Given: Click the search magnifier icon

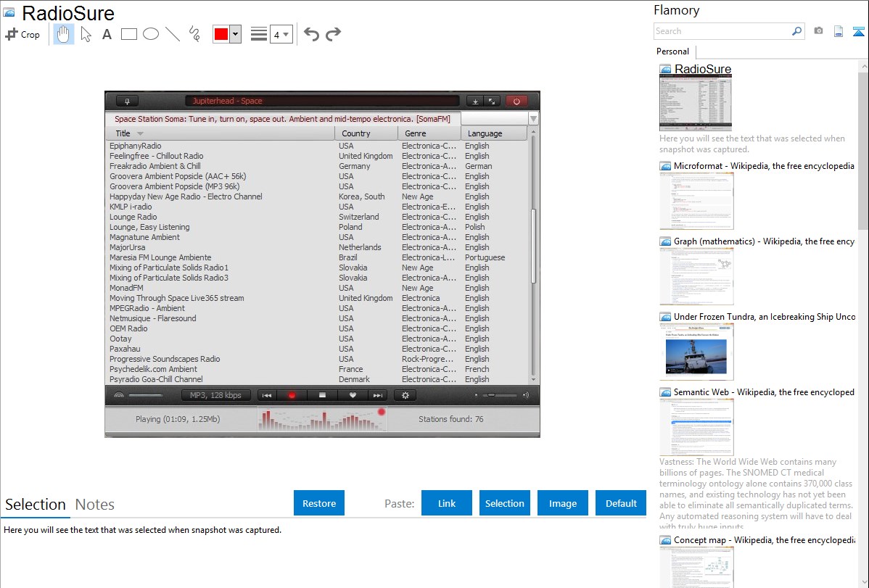Looking at the screenshot, I should [796, 31].
